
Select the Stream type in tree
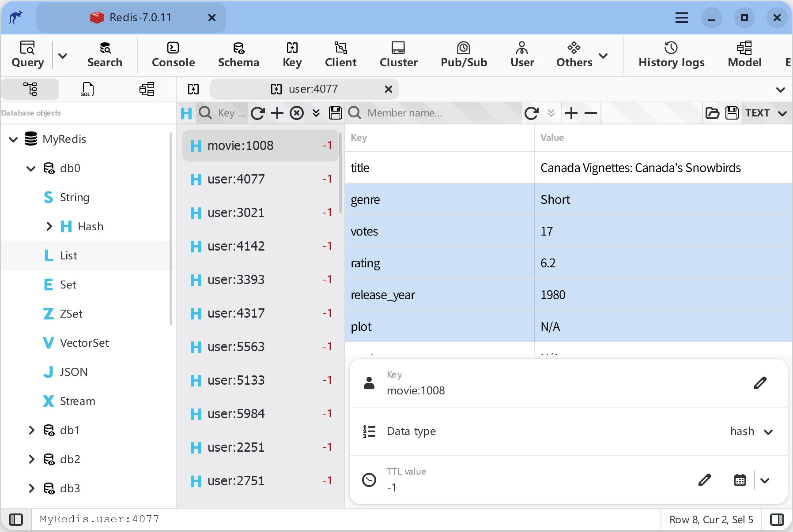pyautogui.click(x=77, y=401)
